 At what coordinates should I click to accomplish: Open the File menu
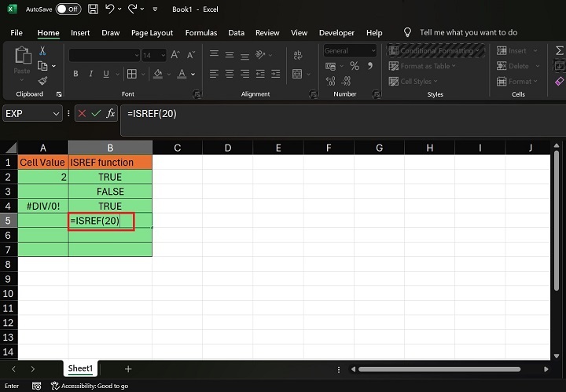pyautogui.click(x=17, y=33)
